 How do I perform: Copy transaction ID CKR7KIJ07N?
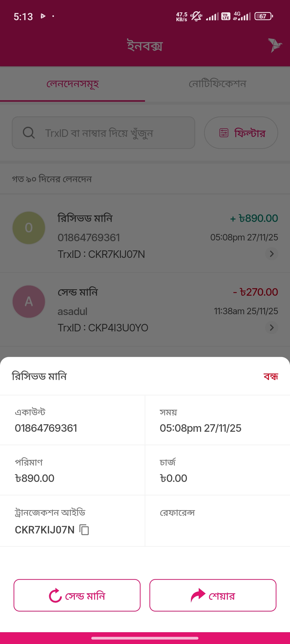(84, 530)
